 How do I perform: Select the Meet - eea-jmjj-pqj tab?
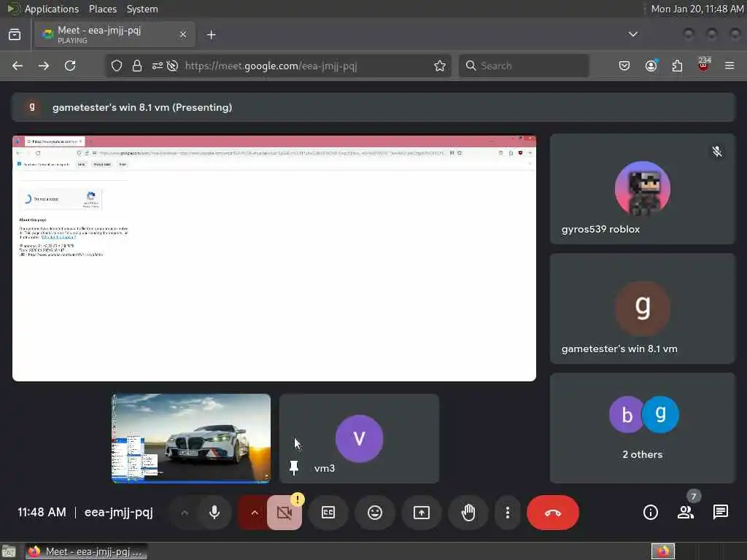[115, 34]
